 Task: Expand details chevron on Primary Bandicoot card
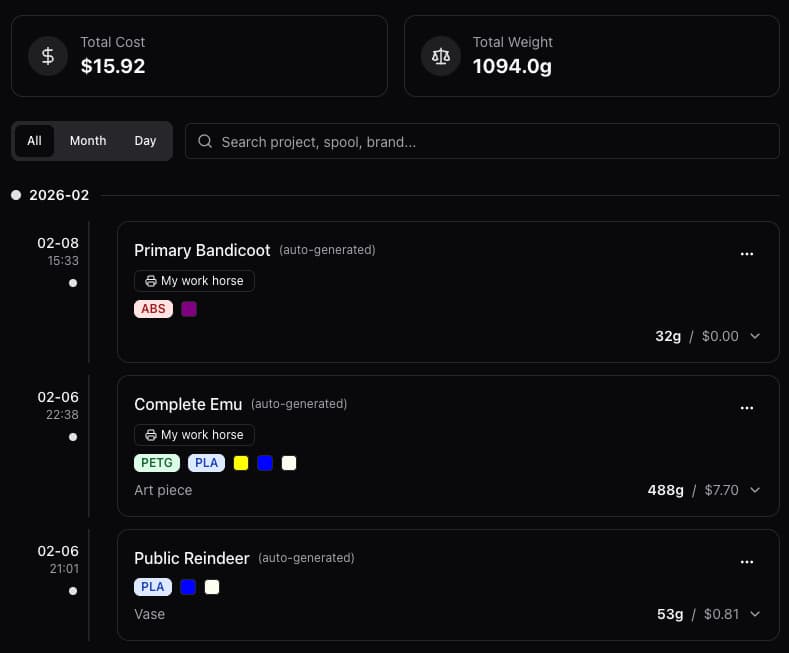click(755, 336)
